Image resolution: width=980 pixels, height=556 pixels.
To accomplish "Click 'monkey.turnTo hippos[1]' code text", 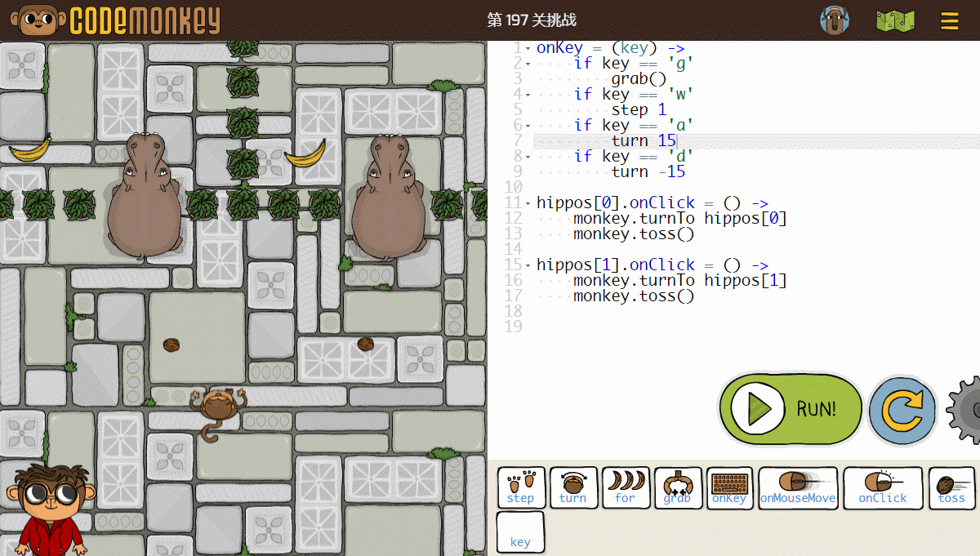I will [680, 280].
